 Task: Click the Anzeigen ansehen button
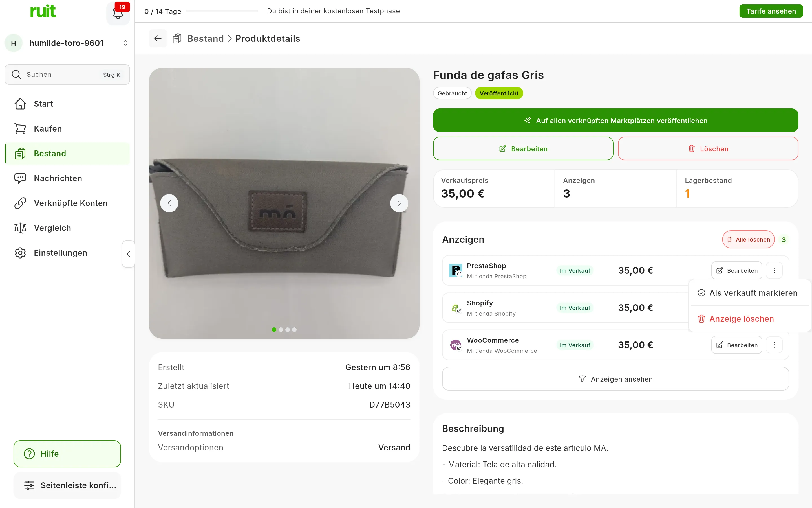pos(615,379)
